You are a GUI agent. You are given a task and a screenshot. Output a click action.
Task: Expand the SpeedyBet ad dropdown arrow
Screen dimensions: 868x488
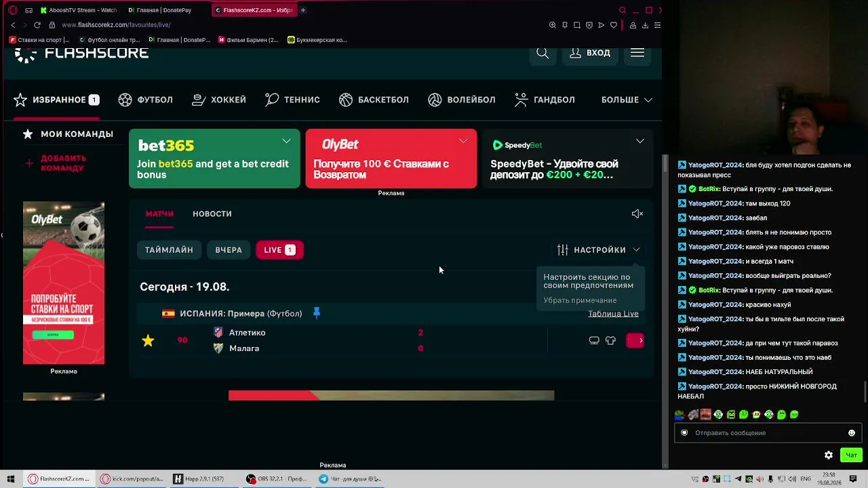point(640,141)
